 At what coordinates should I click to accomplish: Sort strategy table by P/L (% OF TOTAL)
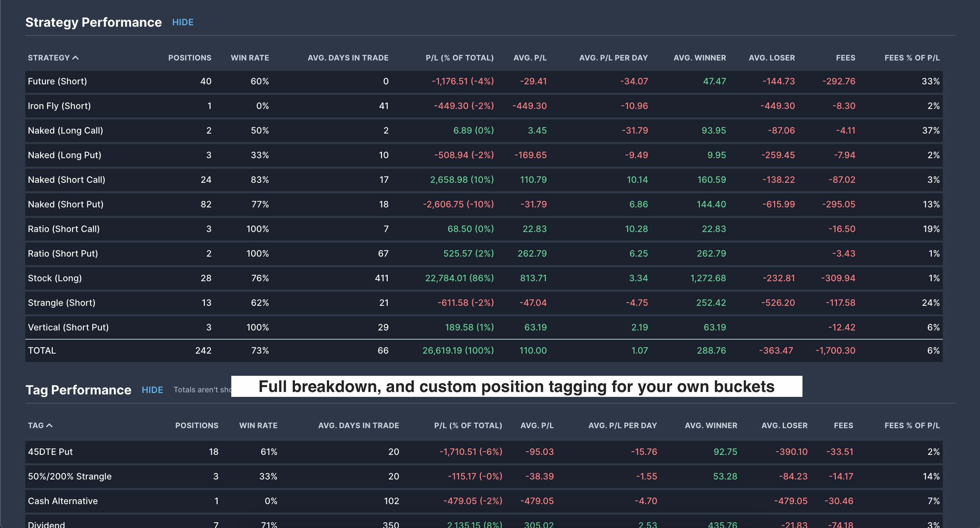[459, 58]
